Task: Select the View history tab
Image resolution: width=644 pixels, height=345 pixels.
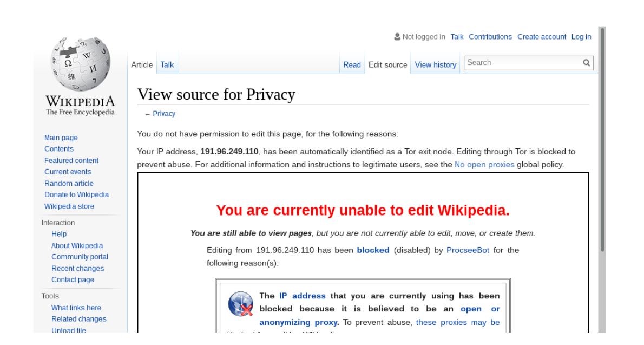Action: [436, 65]
